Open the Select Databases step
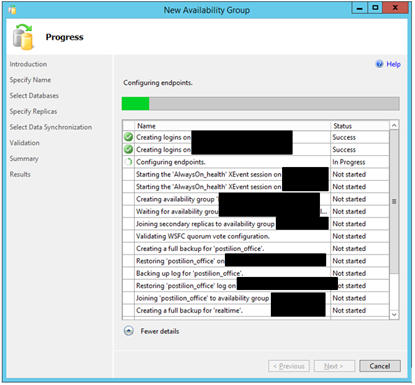Screen dimensions: 415x385 (34, 96)
